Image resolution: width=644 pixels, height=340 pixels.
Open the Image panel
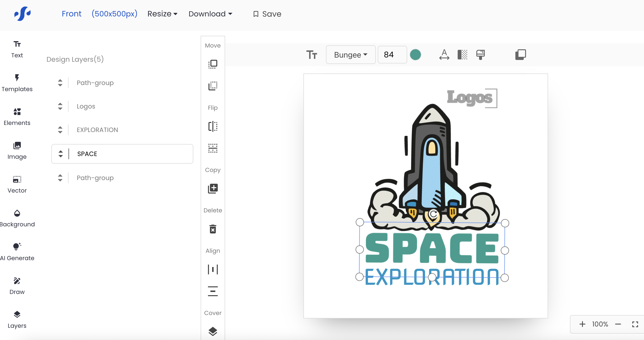pyautogui.click(x=17, y=151)
